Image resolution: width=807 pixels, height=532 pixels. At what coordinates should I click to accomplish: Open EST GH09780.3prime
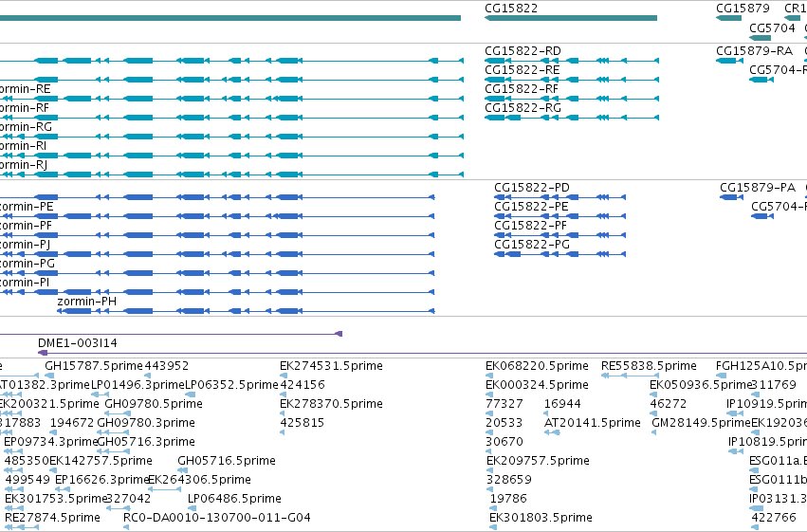[146, 423]
